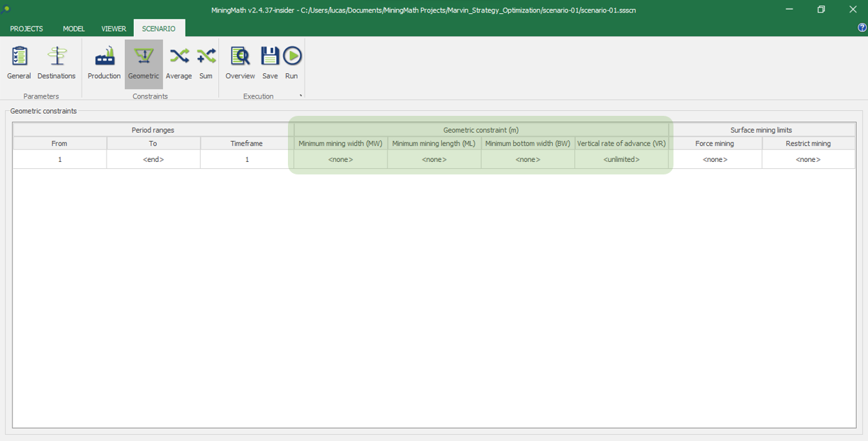
Task: Select the Force mining surface cell
Action: pyautogui.click(x=715, y=160)
